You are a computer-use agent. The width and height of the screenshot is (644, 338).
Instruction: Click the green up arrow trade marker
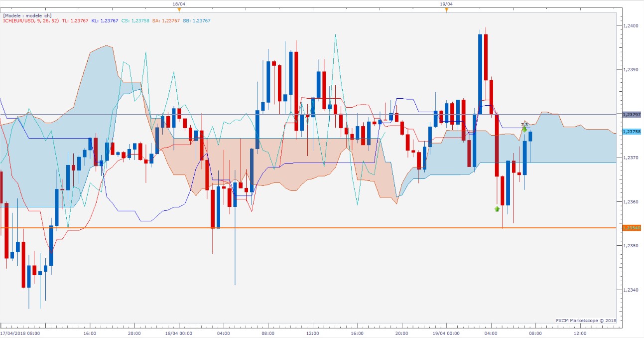click(497, 209)
